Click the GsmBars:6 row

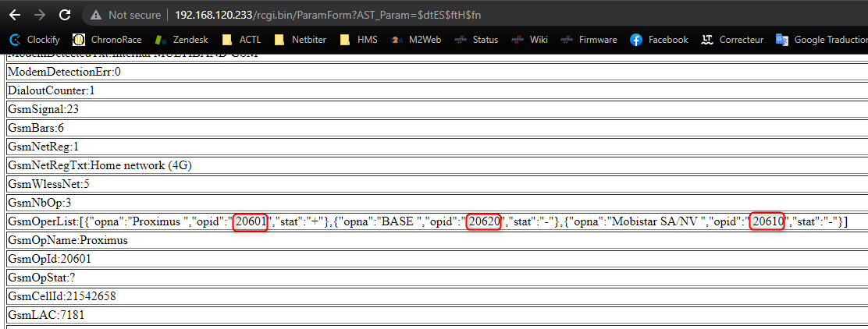pyautogui.click(x=437, y=129)
